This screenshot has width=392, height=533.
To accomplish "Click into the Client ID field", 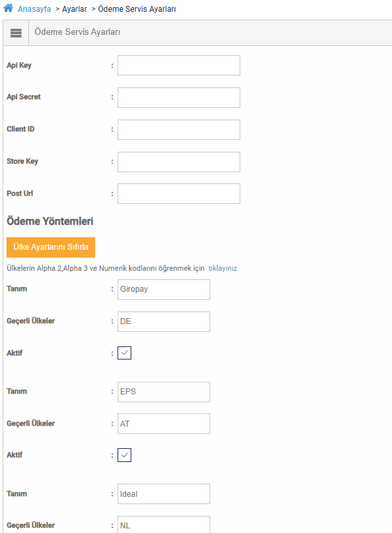I will pos(179,129).
